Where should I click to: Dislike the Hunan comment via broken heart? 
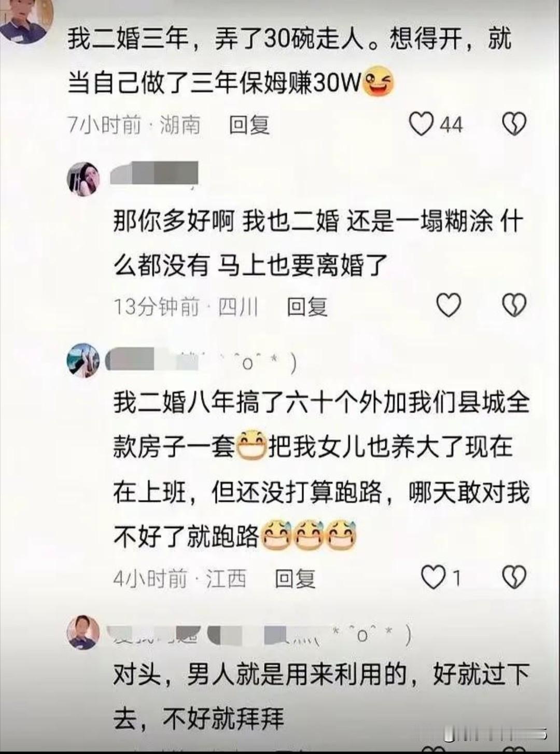point(514,124)
